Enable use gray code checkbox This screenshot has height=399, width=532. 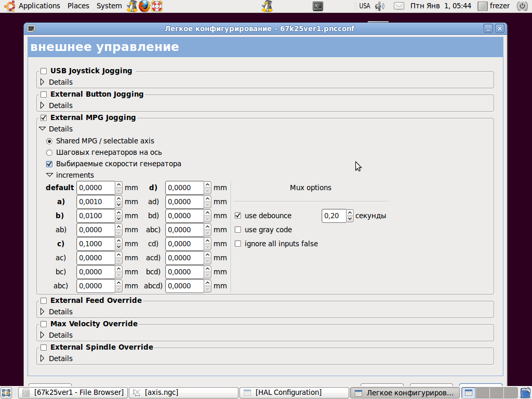tap(238, 230)
